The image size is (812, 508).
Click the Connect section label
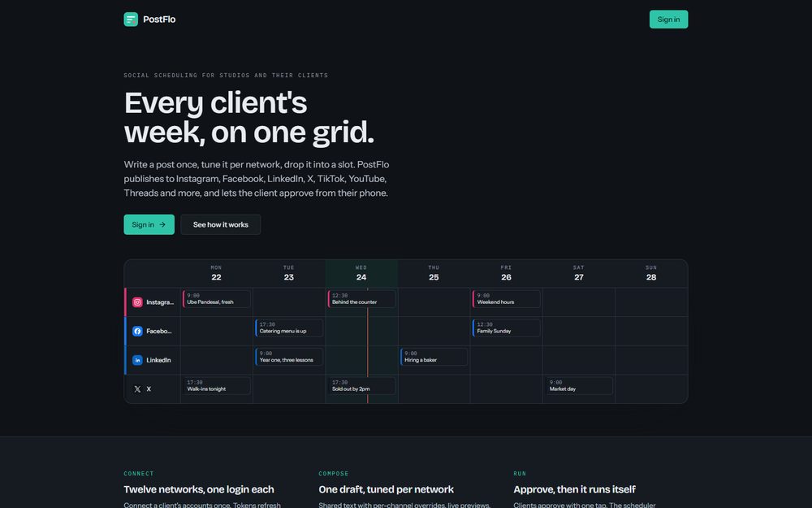coord(139,474)
